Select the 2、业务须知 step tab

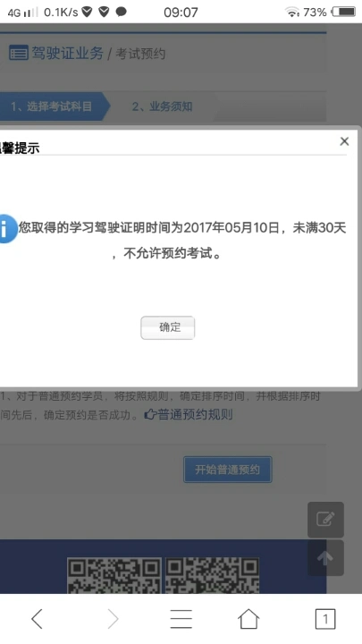(162, 106)
